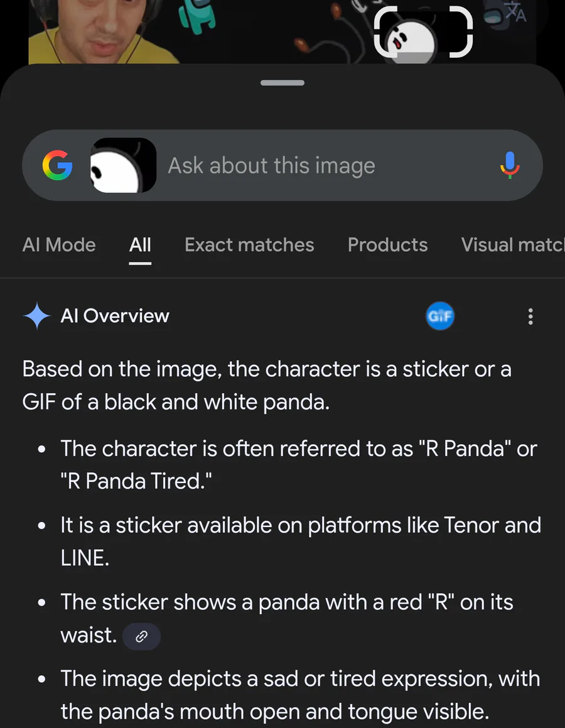Go to the Products tab

pos(388,245)
